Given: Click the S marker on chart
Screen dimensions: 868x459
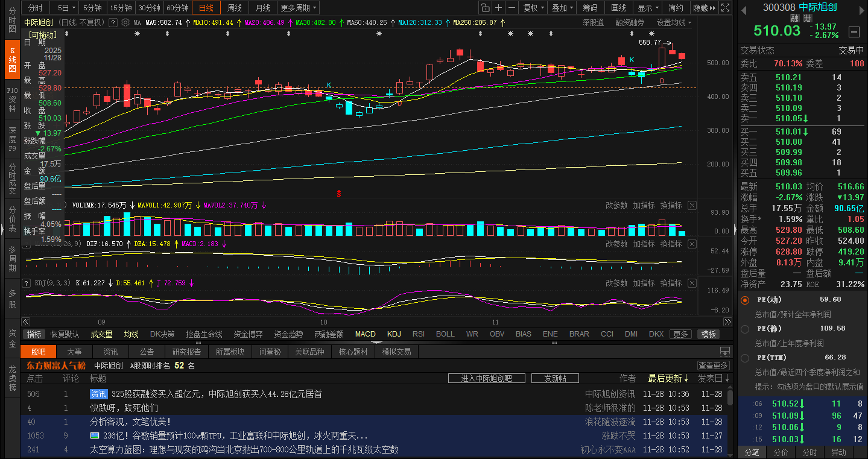Looking at the screenshot, I should pyautogui.click(x=339, y=194).
